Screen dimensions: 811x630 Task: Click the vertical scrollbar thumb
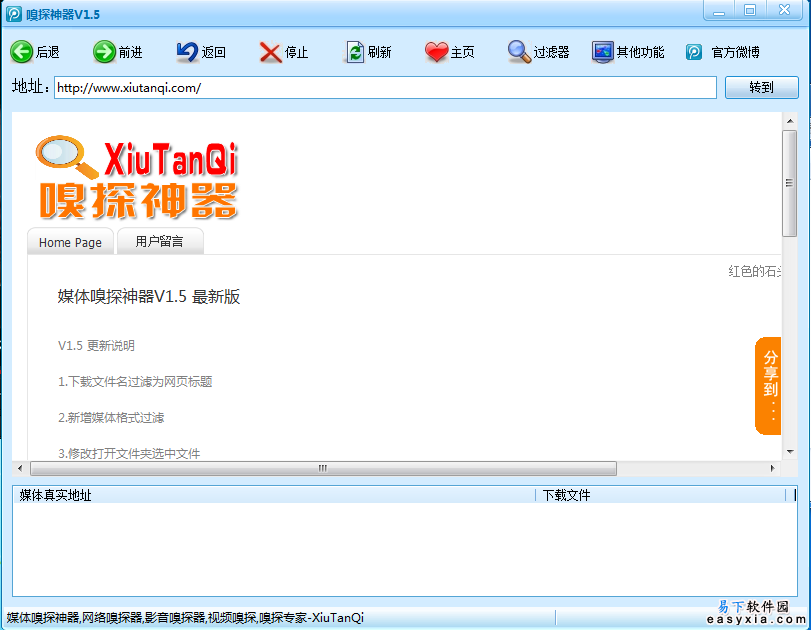click(789, 184)
